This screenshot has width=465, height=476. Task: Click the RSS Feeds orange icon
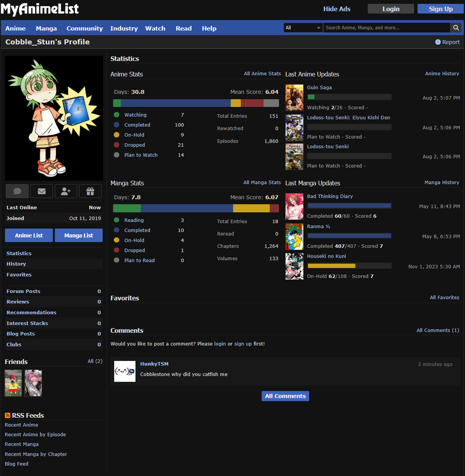pyautogui.click(x=7, y=415)
